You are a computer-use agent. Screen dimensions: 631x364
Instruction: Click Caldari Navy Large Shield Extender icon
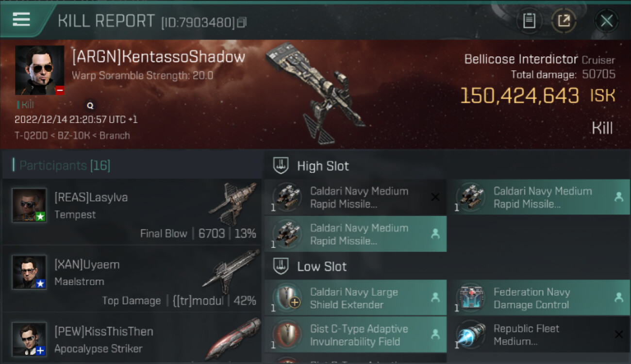coord(287,298)
